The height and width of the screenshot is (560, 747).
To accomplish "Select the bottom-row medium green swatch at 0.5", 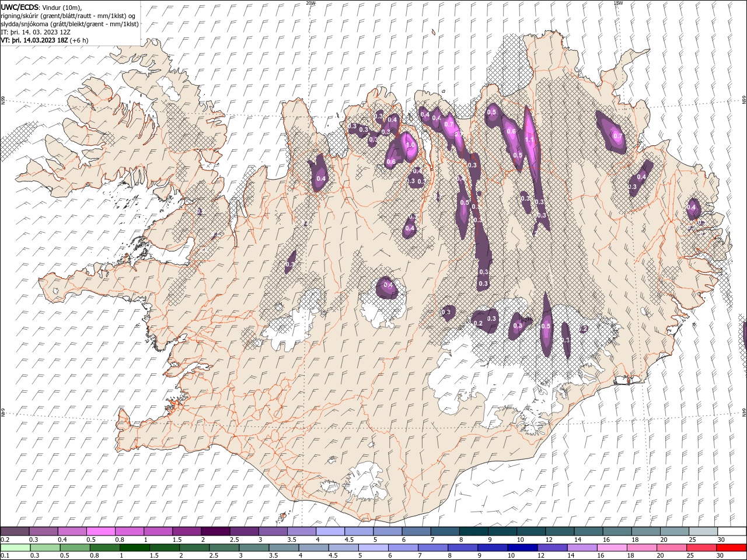I will click(74, 548).
